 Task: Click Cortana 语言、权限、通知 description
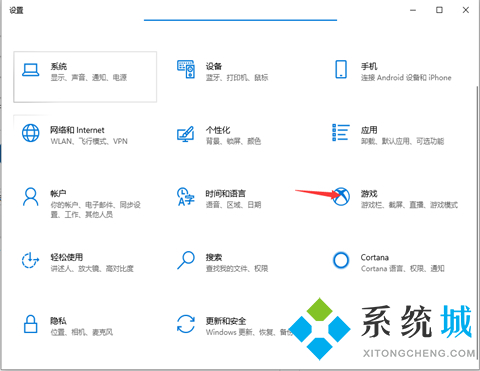click(x=403, y=269)
